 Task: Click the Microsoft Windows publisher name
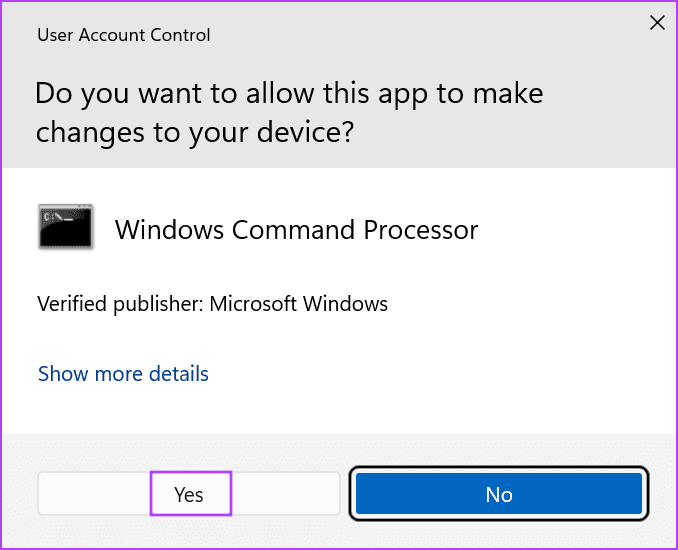tap(298, 303)
